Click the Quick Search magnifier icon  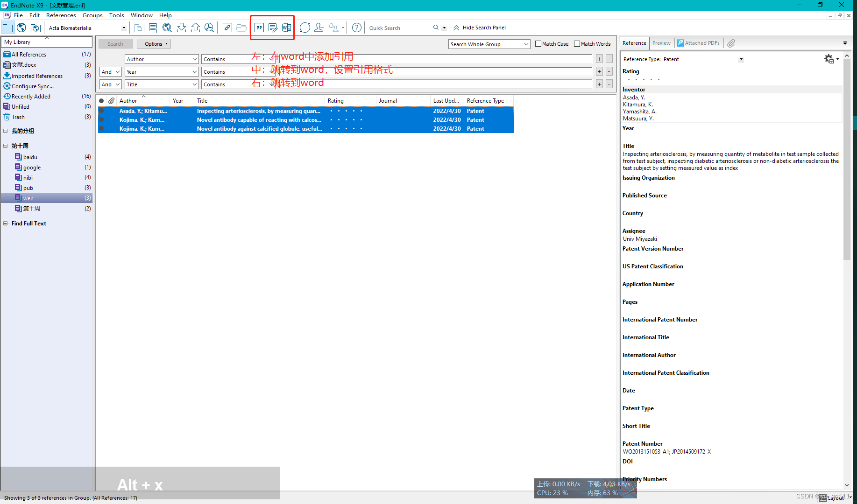click(x=436, y=28)
